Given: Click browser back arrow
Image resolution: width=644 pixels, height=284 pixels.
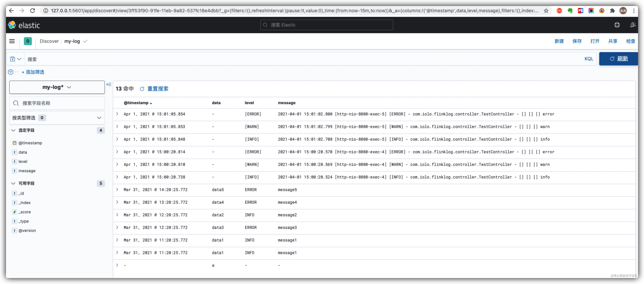Looking at the screenshot, I should [11, 10].
